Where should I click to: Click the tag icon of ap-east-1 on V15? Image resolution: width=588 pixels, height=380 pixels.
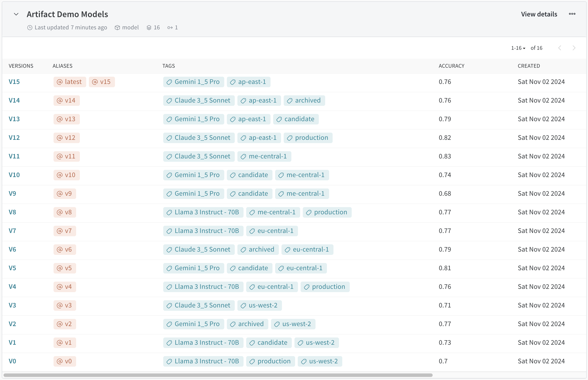click(233, 82)
